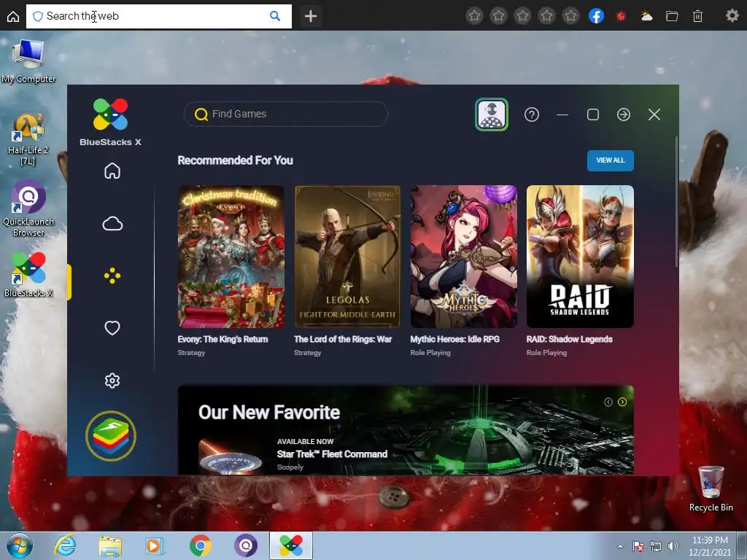
Task: Open BlueStacks settings gear in sidebar
Action: click(x=112, y=381)
